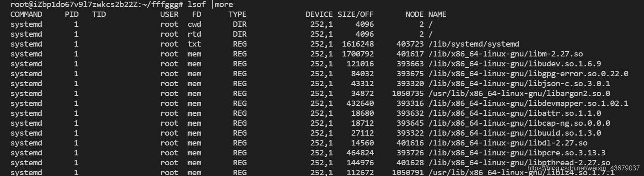Click the /lib/systemd/systemd path
Screen dimensions: 644x176
click(473, 44)
